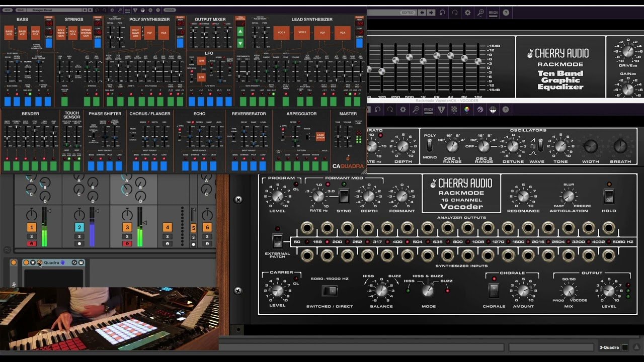Click the Quadra device save icon

[81, 262]
